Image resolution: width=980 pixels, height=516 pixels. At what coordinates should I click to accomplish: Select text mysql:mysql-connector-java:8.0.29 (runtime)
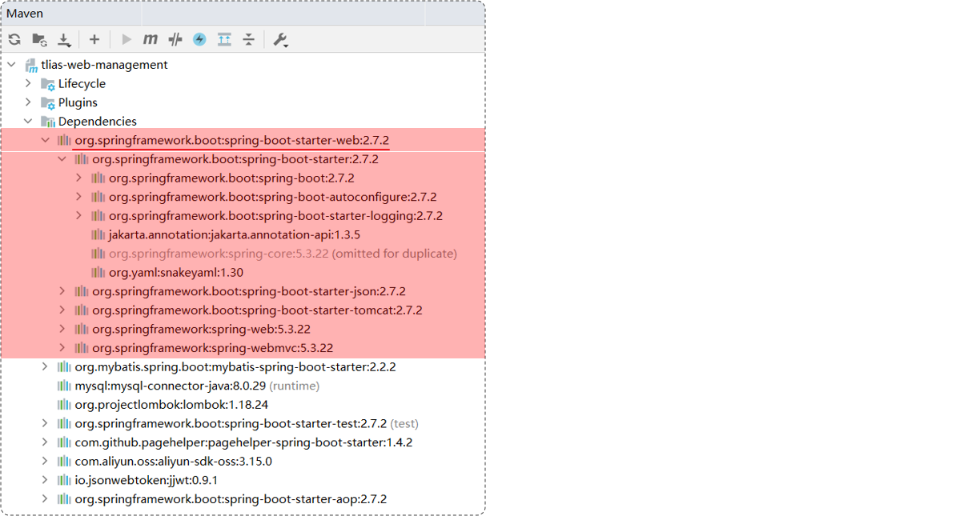click(x=197, y=386)
